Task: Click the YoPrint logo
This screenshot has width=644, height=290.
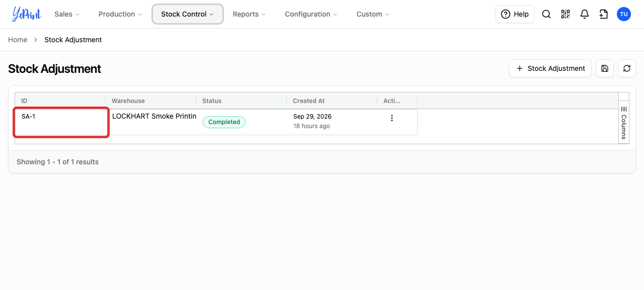Action: [x=27, y=14]
